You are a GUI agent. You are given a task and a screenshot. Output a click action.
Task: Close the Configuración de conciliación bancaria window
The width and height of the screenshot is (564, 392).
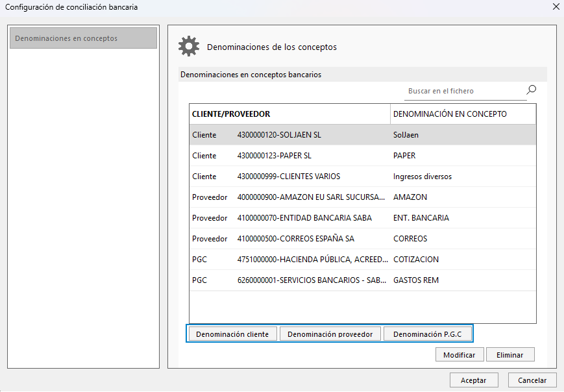[556, 7]
